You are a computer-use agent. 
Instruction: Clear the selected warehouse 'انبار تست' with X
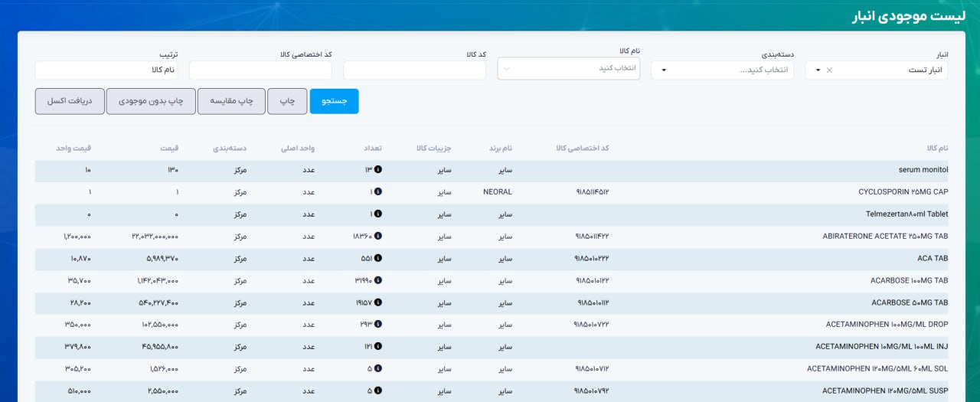[829, 70]
